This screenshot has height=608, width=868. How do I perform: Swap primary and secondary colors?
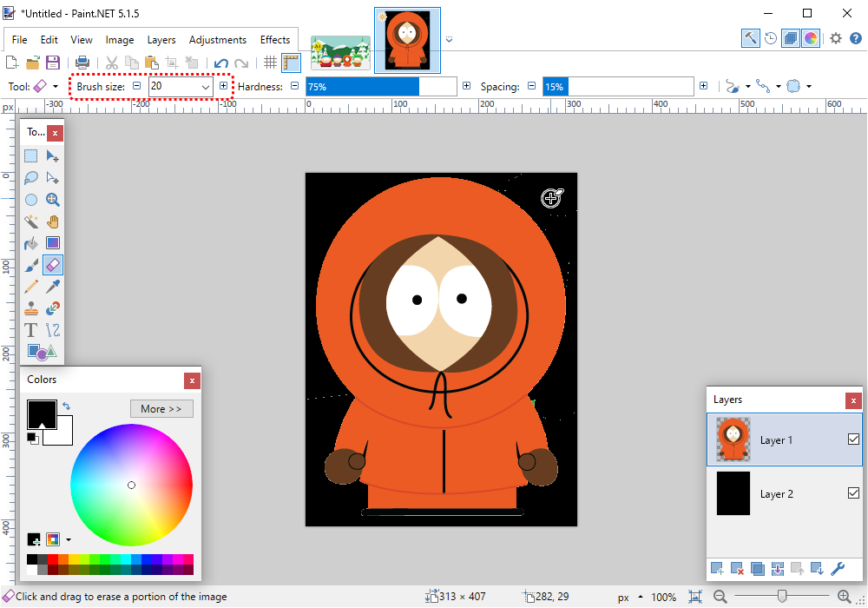click(x=67, y=406)
